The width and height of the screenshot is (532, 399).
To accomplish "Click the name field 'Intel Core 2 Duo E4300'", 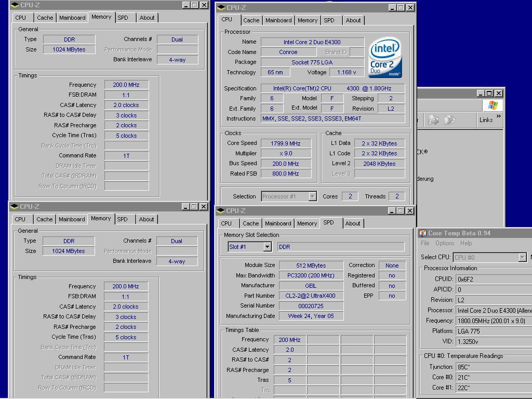I will tap(312, 42).
